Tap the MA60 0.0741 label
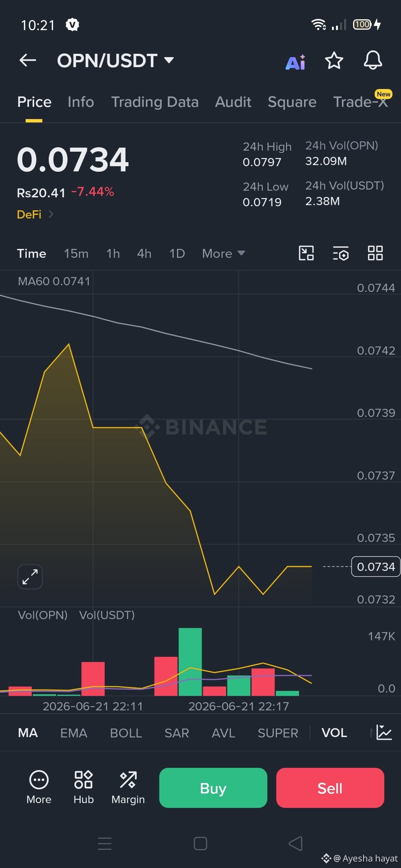 click(x=54, y=281)
